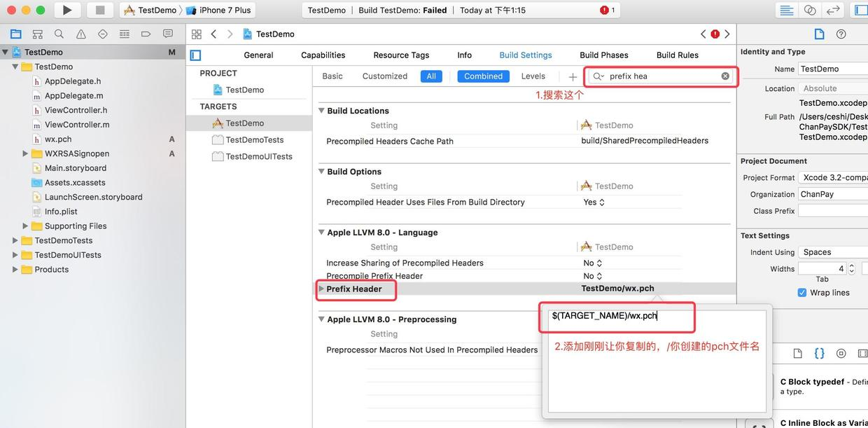Edit the Organization ChanPay field
The height and width of the screenshot is (428, 868).
coord(833,194)
